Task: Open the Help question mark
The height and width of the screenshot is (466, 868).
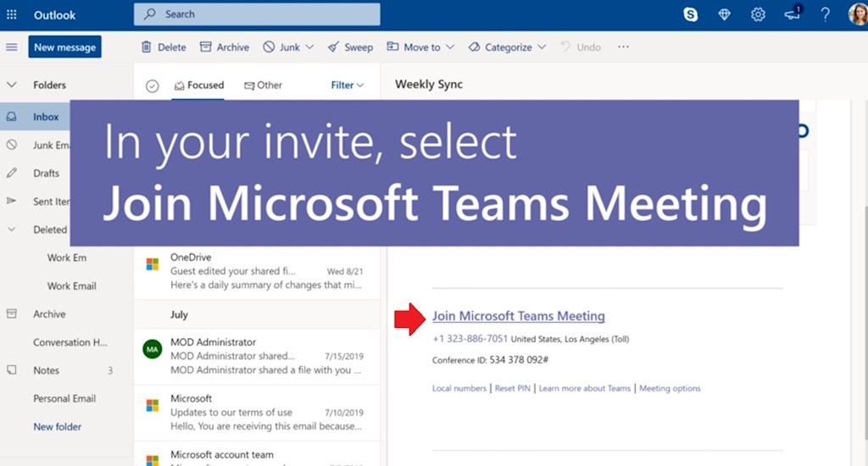Action: (x=825, y=15)
